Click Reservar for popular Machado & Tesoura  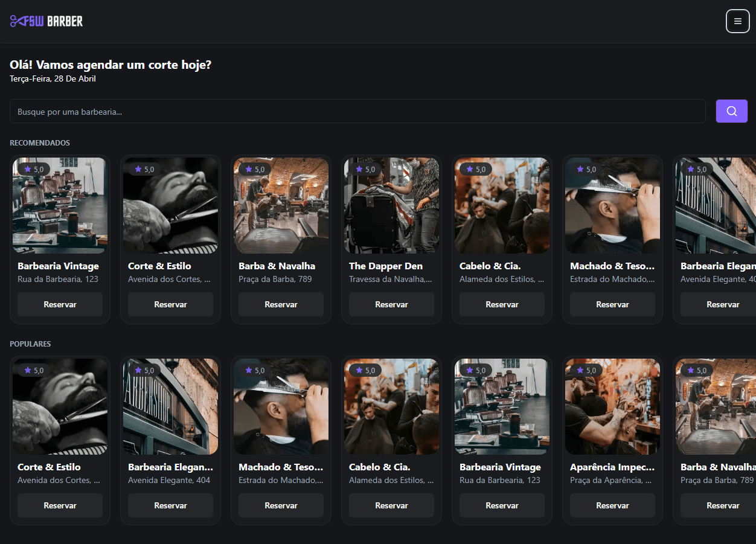pos(281,505)
